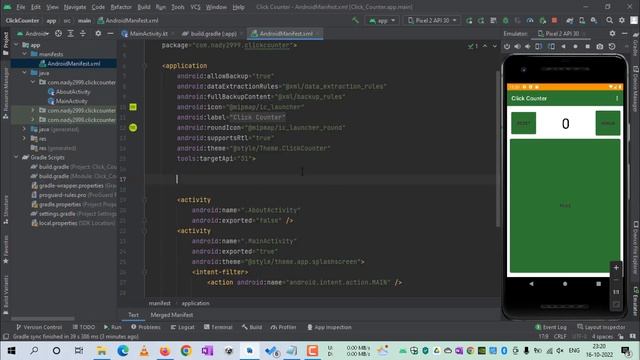
Task: Open Emulator panel settings gear
Action: [612, 33]
